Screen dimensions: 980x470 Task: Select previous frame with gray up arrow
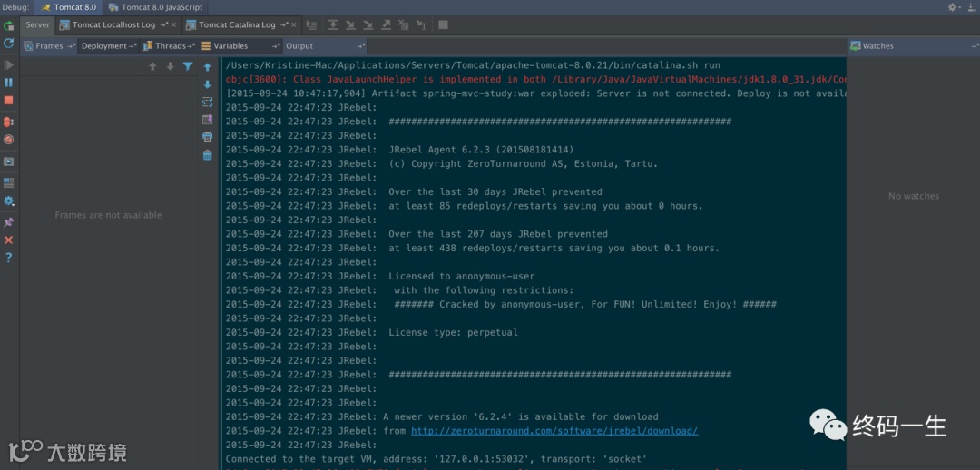coord(152,66)
